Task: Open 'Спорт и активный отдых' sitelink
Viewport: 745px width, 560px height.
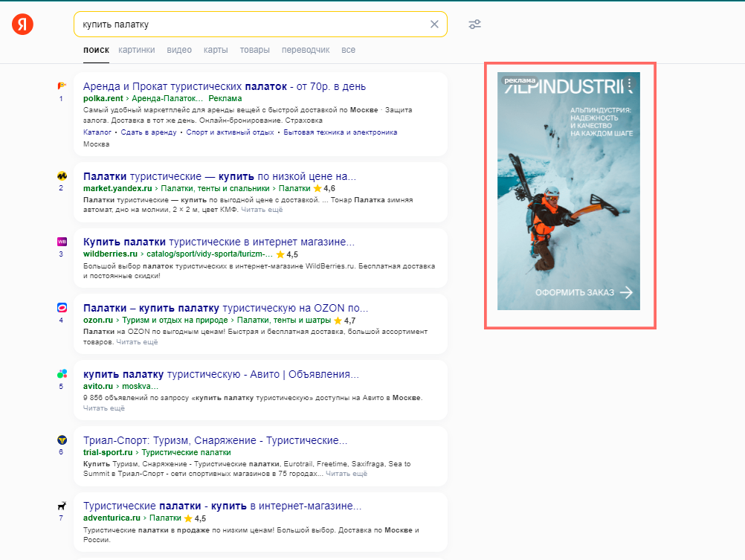Action: pyautogui.click(x=230, y=132)
